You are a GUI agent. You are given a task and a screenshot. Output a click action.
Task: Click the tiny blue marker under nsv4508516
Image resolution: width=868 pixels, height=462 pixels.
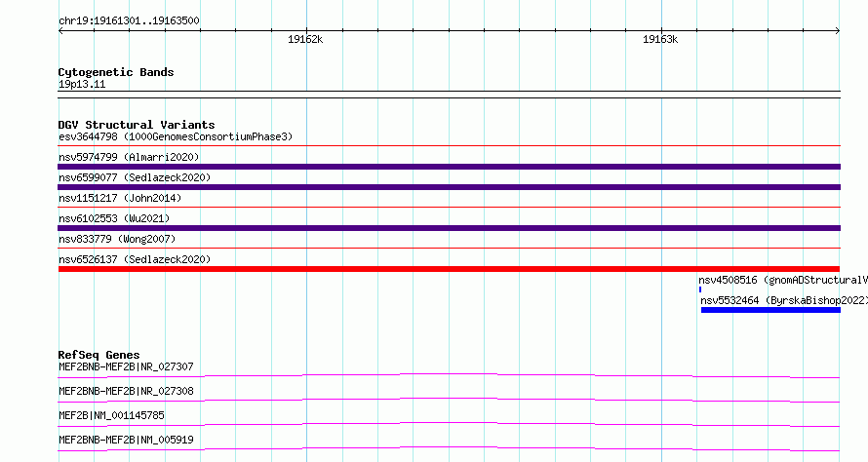pos(700,289)
